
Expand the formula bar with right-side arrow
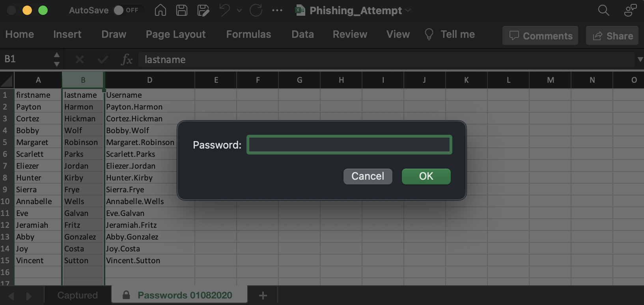[640, 60]
